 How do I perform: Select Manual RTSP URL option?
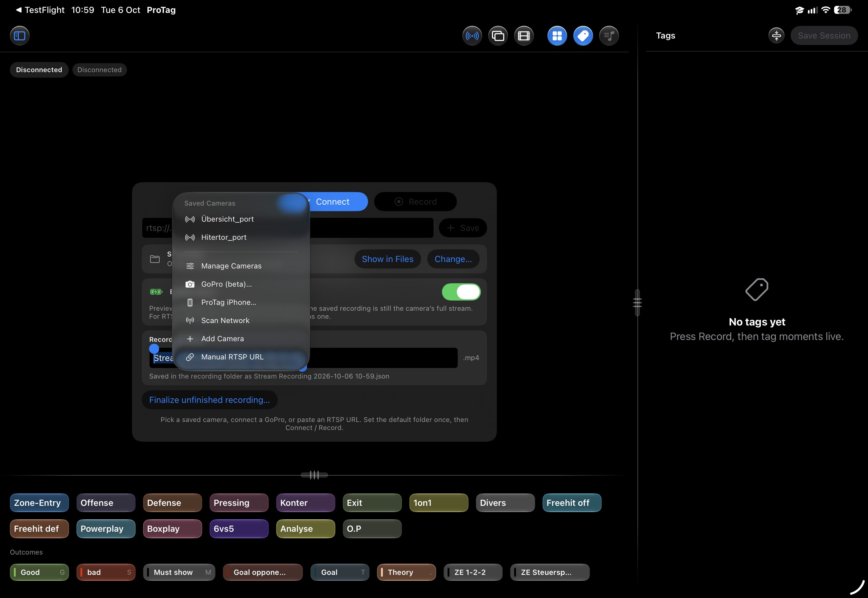coord(241,357)
